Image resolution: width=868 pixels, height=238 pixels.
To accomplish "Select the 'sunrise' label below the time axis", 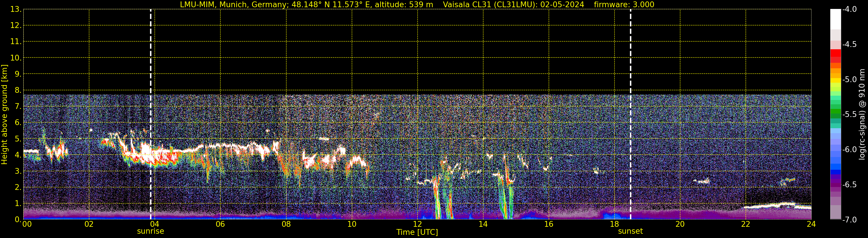I will pos(151,231).
